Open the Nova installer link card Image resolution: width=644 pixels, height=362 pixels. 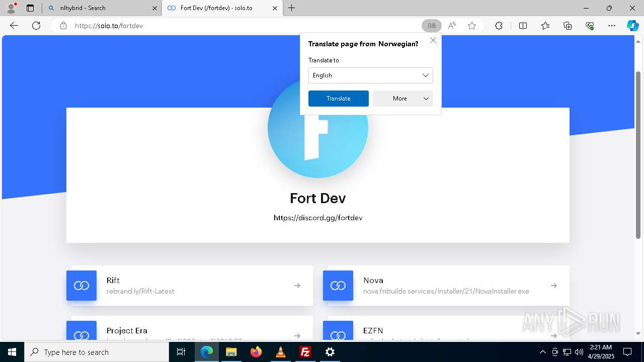click(x=446, y=286)
